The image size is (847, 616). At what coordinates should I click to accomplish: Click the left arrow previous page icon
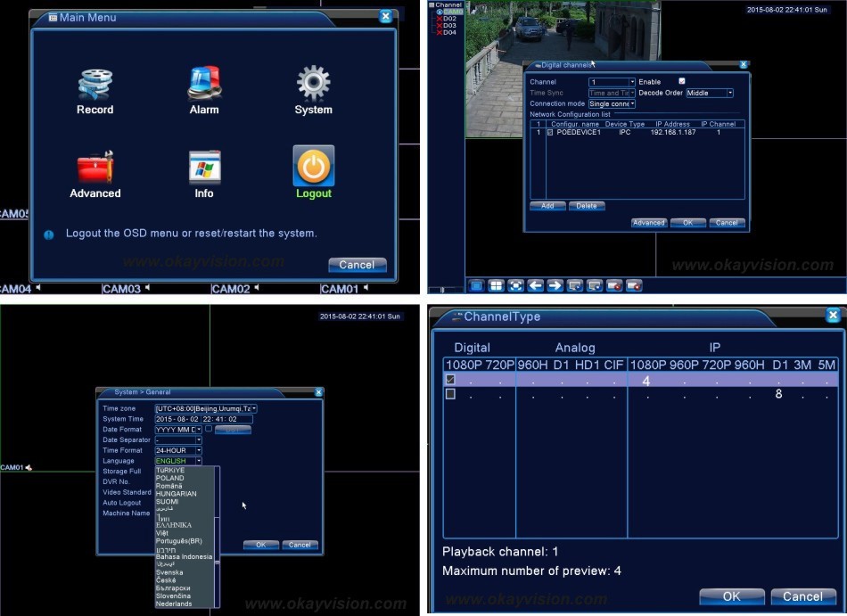(535, 285)
